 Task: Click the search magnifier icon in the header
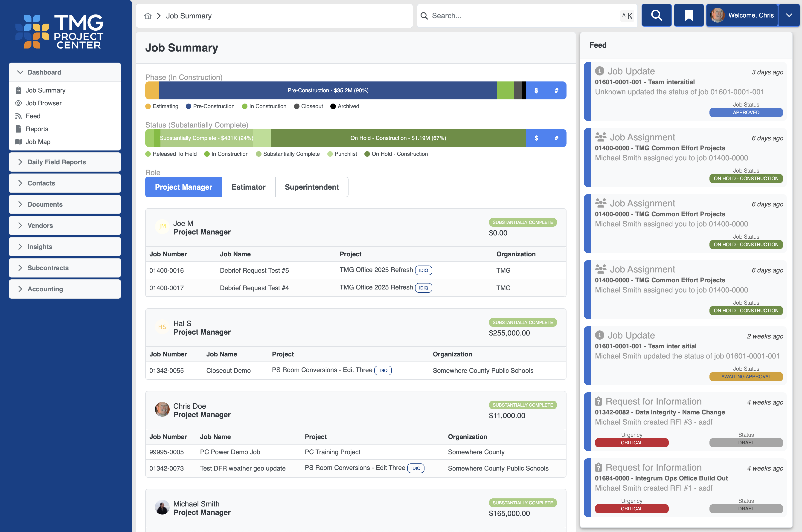point(656,15)
